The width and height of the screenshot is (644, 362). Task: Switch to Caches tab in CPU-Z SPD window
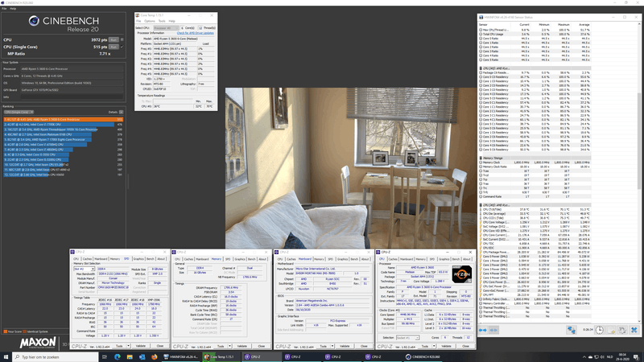click(x=87, y=259)
